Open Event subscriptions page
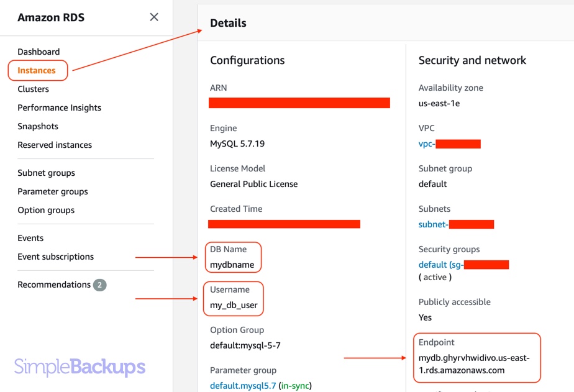The height and width of the screenshot is (392, 574). 55,257
